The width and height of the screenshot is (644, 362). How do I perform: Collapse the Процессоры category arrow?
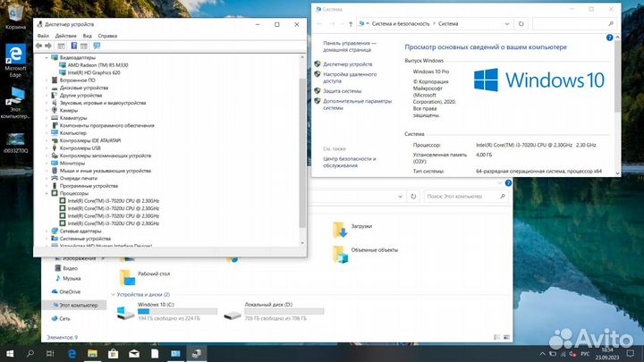pos(47,193)
